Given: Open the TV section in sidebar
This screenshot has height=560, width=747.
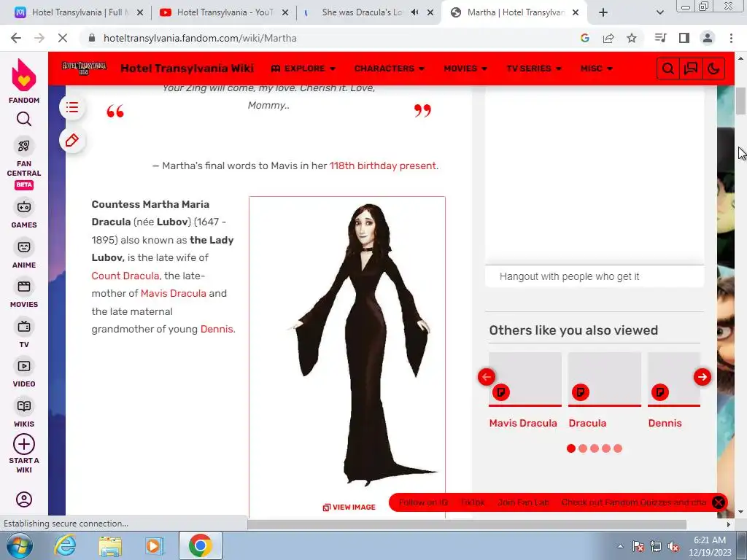Looking at the screenshot, I should pyautogui.click(x=24, y=327).
